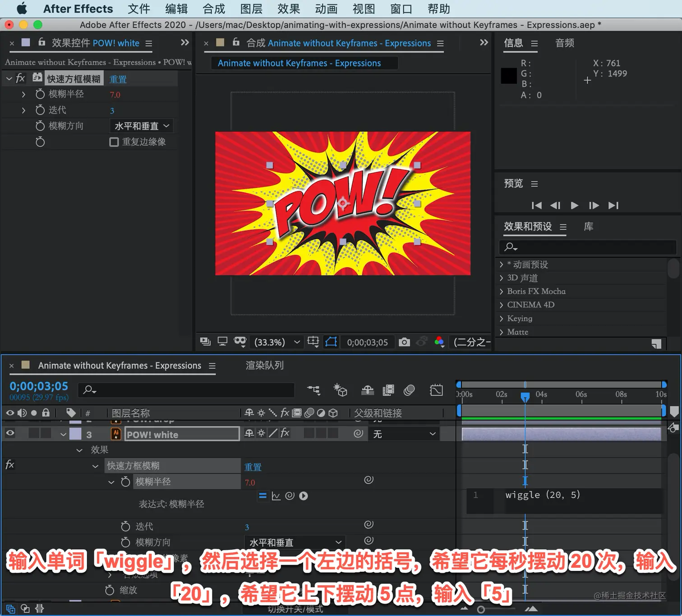Toggle stopwatch for 迭代 in effect controls
This screenshot has width=682, height=616.
[x=40, y=110]
